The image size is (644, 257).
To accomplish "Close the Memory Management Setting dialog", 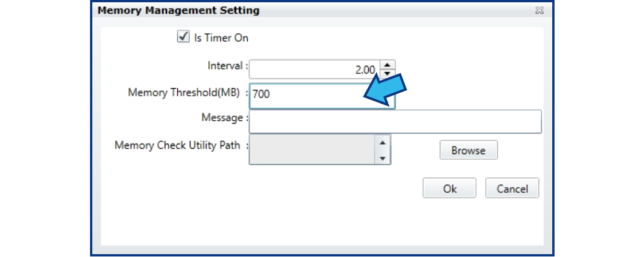I will point(539,10).
